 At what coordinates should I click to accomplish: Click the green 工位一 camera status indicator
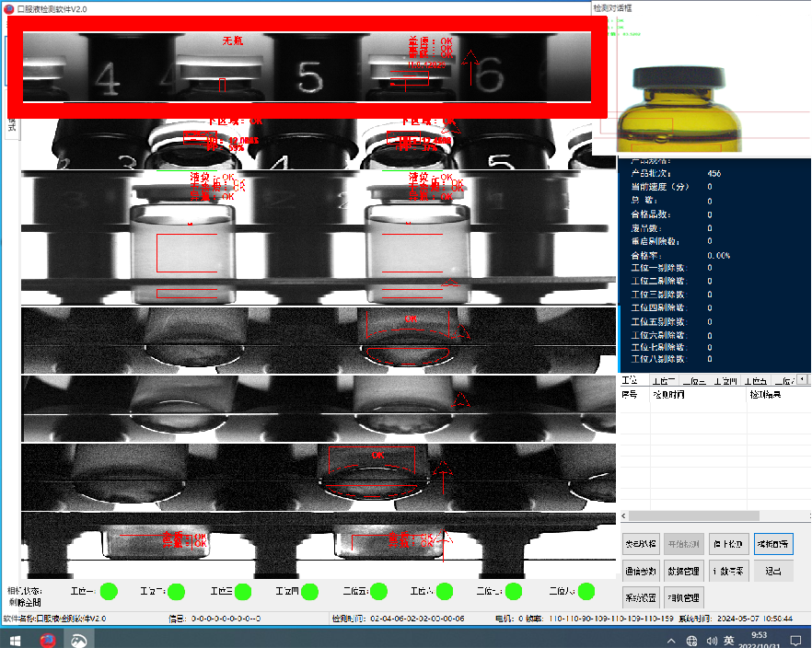click(x=109, y=590)
